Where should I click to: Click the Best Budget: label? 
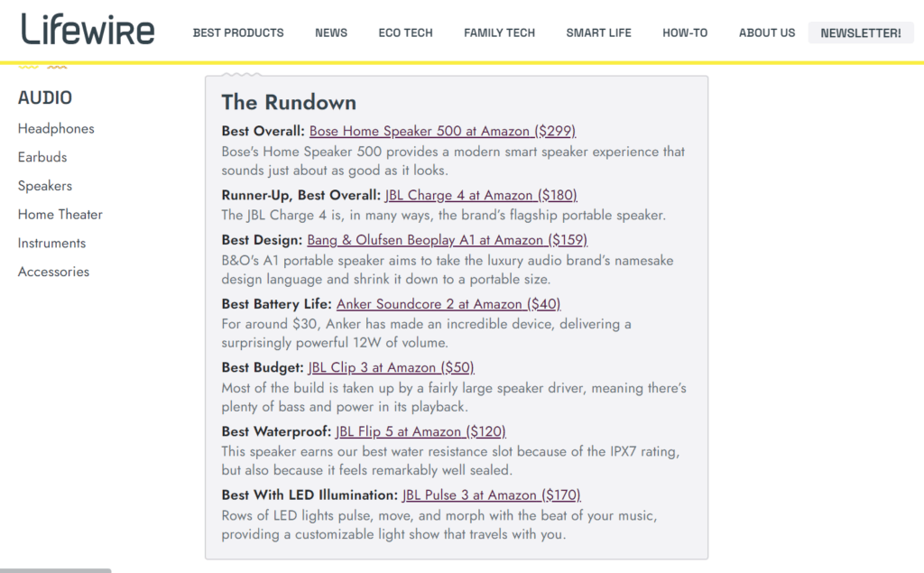click(x=263, y=368)
